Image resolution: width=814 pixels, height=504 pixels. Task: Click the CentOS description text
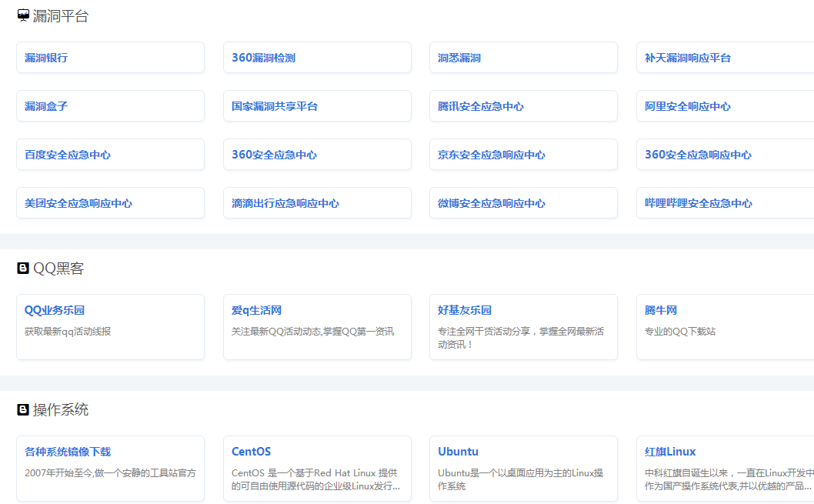click(x=315, y=479)
